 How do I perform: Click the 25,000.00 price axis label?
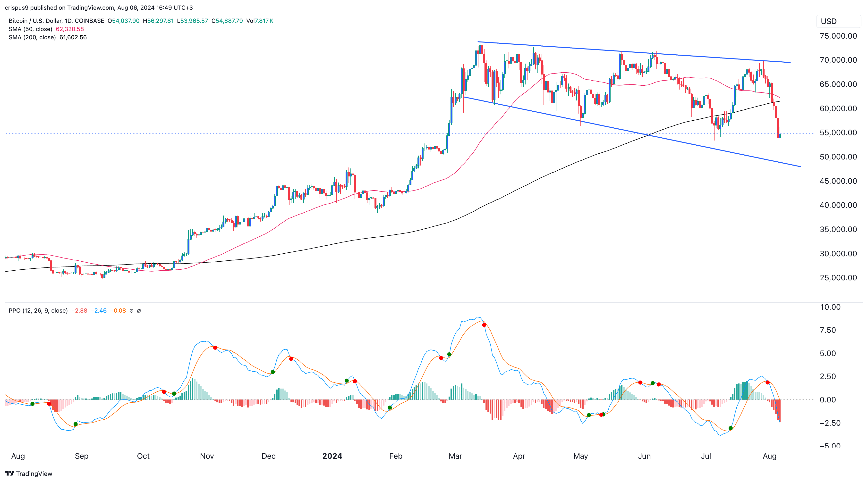(838, 278)
